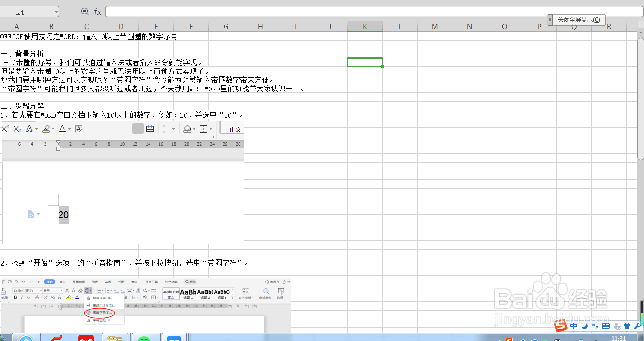
Task: Select column E header
Action: pos(156,27)
